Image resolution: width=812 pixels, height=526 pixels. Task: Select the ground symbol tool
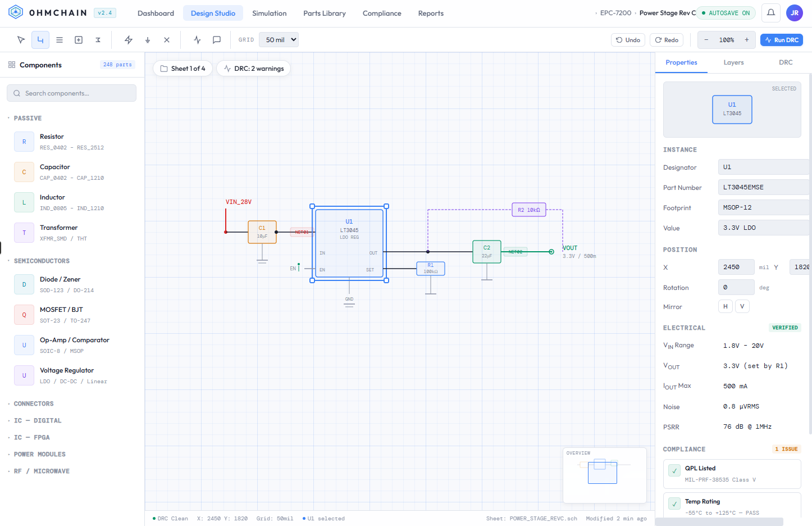coord(148,40)
